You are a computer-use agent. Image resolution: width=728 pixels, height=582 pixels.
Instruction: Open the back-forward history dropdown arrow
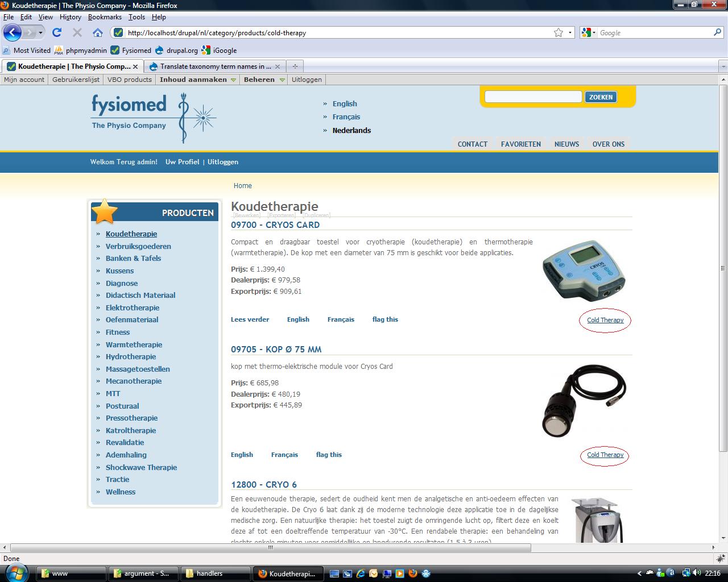click(40, 32)
